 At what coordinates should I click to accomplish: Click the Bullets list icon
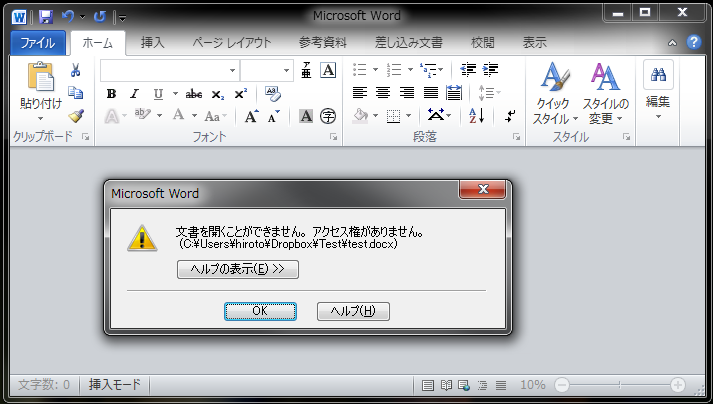tap(360, 70)
